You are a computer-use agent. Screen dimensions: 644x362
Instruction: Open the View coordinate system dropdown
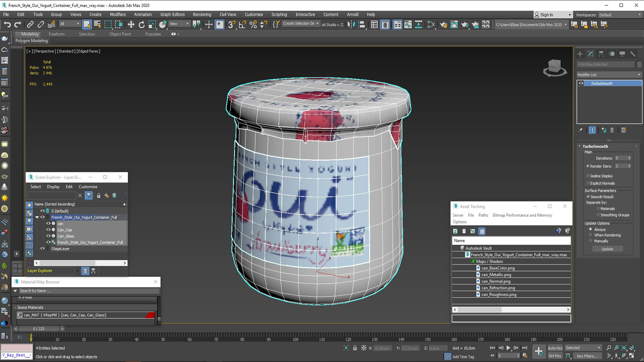pos(179,24)
